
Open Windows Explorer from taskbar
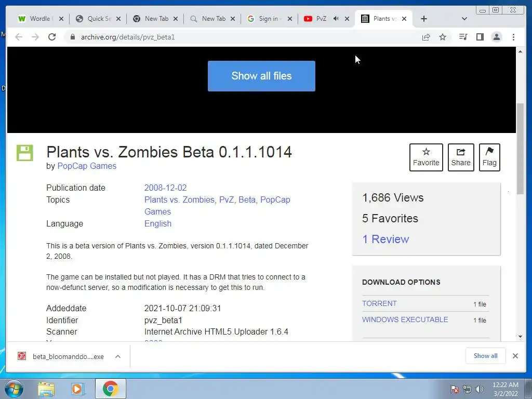pyautogui.click(x=46, y=389)
